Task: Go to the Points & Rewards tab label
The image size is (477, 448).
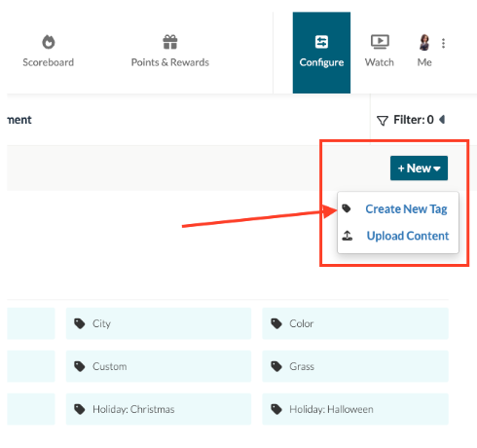Action: [x=170, y=62]
